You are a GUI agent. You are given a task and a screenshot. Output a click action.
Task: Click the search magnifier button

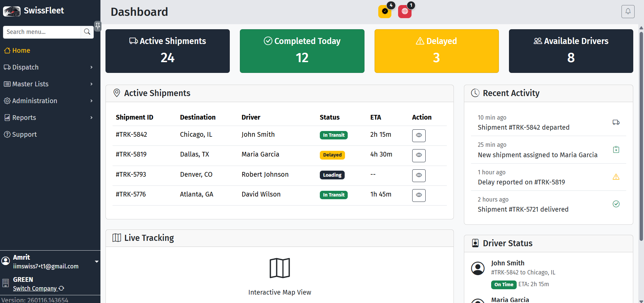tap(87, 32)
